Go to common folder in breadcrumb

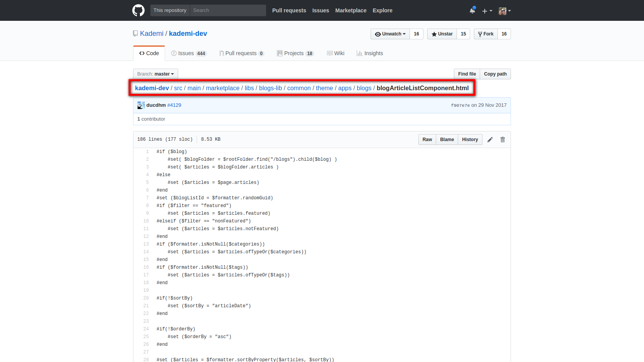(x=299, y=88)
